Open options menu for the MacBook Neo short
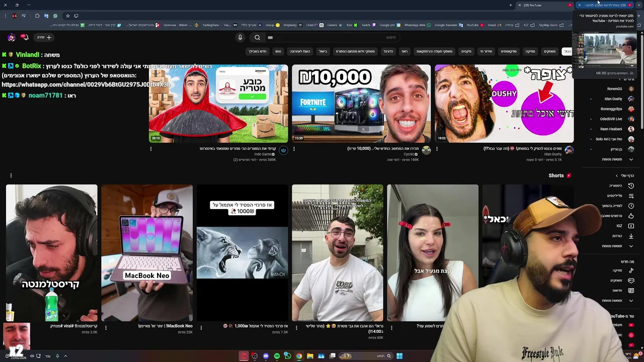This screenshot has width=644, height=362. click(106, 327)
